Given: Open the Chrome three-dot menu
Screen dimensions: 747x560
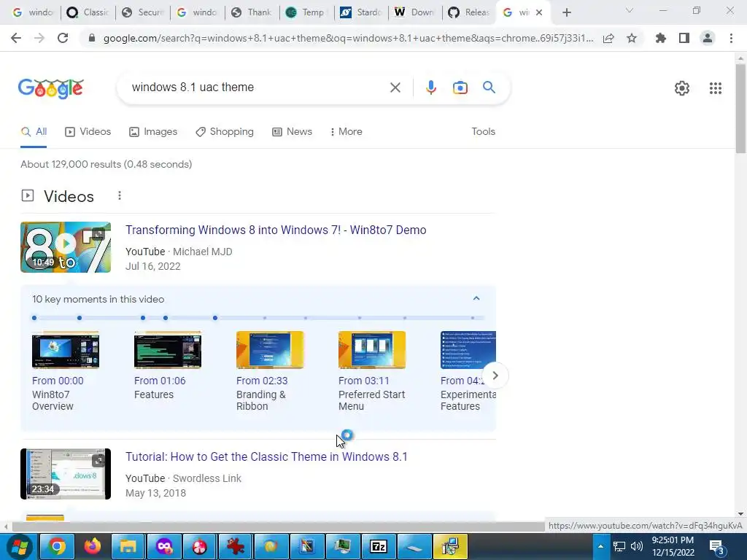Looking at the screenshot, I should [x=731, y=38].
